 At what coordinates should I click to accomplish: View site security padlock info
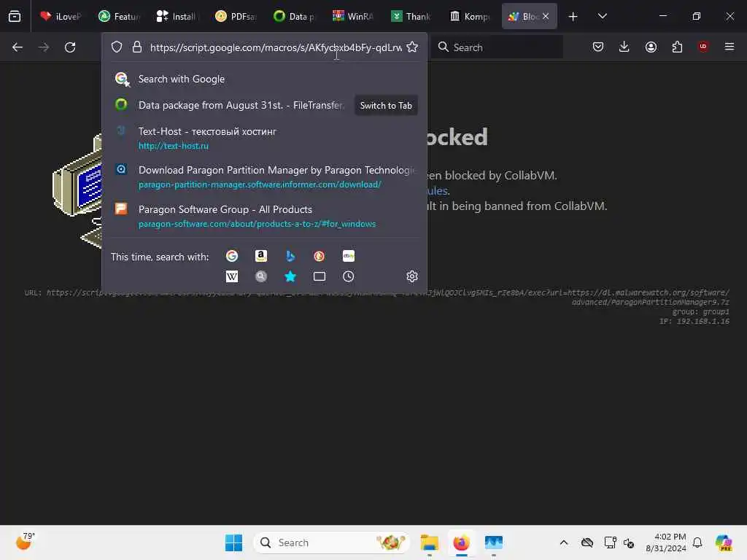click(137, 47)
